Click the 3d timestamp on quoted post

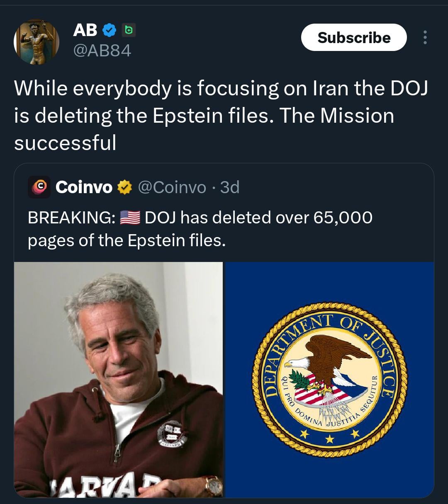[x=230, y=187]
